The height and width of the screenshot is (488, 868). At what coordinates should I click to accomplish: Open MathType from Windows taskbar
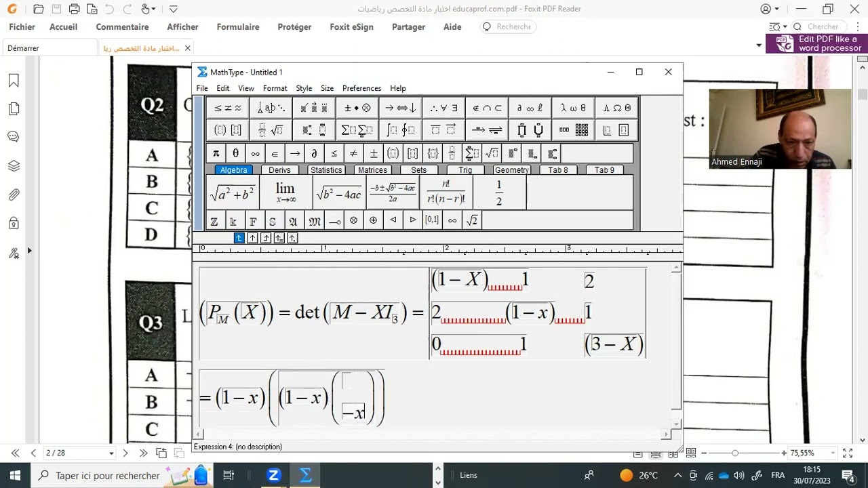(306, 475)
